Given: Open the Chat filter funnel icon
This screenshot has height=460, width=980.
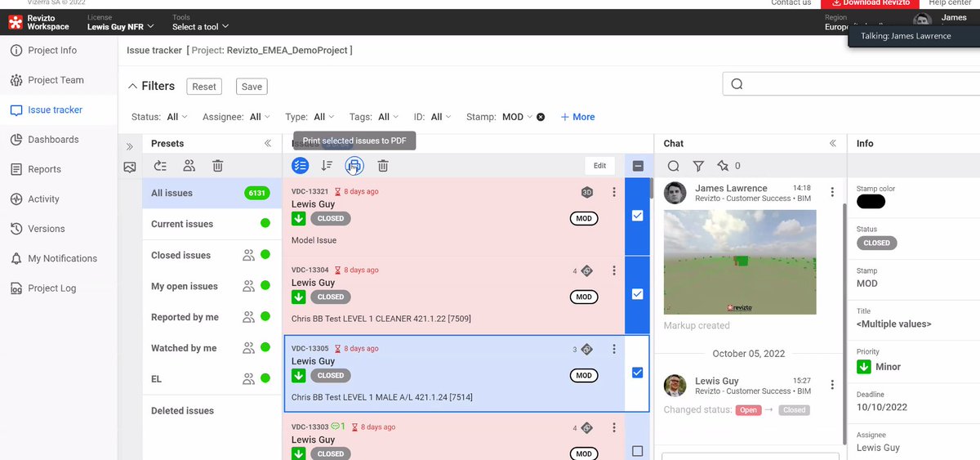Looking at the screenshot, I should pos(698,166).
